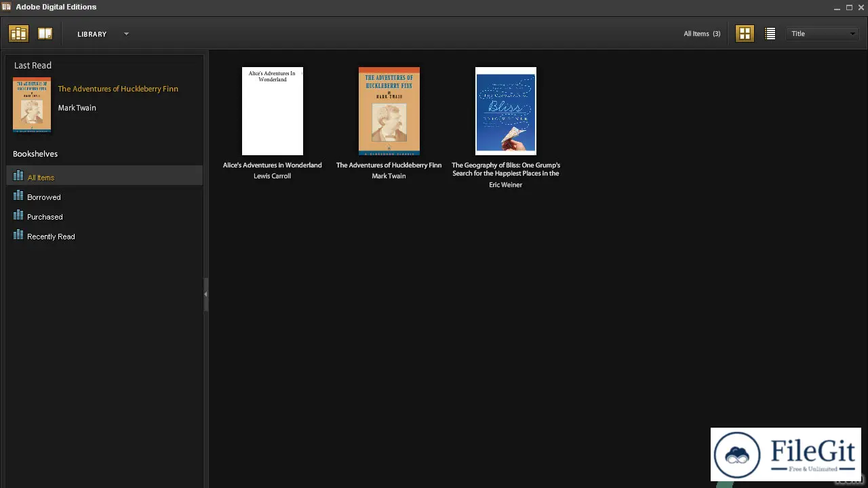Image resolution: width=868 pixels, height=488 pixels.
Task: Click the All Items (3) count
Action: 702,33
